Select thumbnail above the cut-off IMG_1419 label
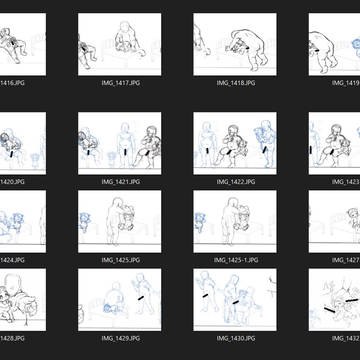 [x=334, y=44]
